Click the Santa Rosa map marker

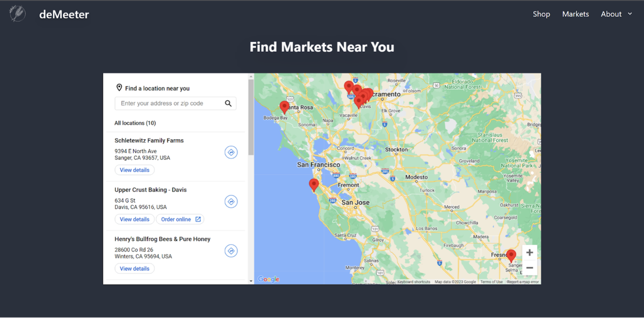click(x=284, y=107)
